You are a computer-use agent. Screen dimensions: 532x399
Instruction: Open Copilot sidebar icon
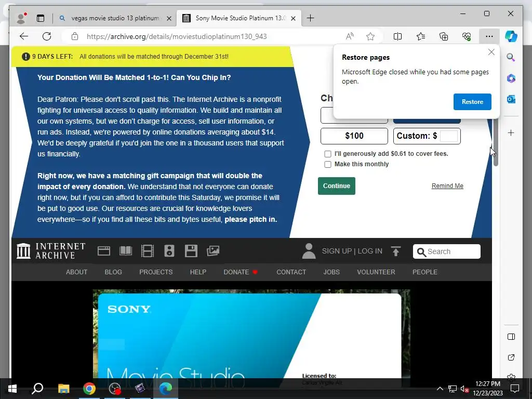pos(511,36)
